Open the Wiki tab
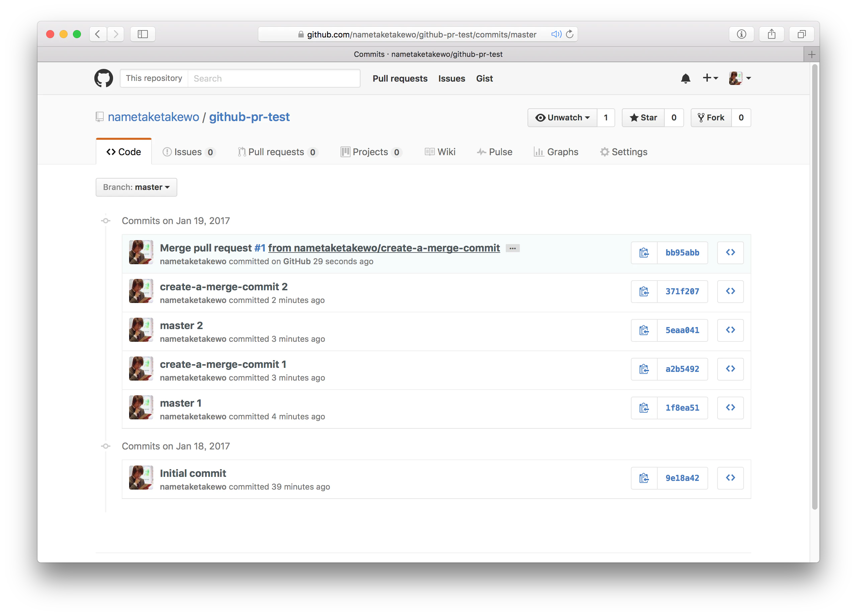This screenshot has width=857, height=616. (x=440, y=152)
